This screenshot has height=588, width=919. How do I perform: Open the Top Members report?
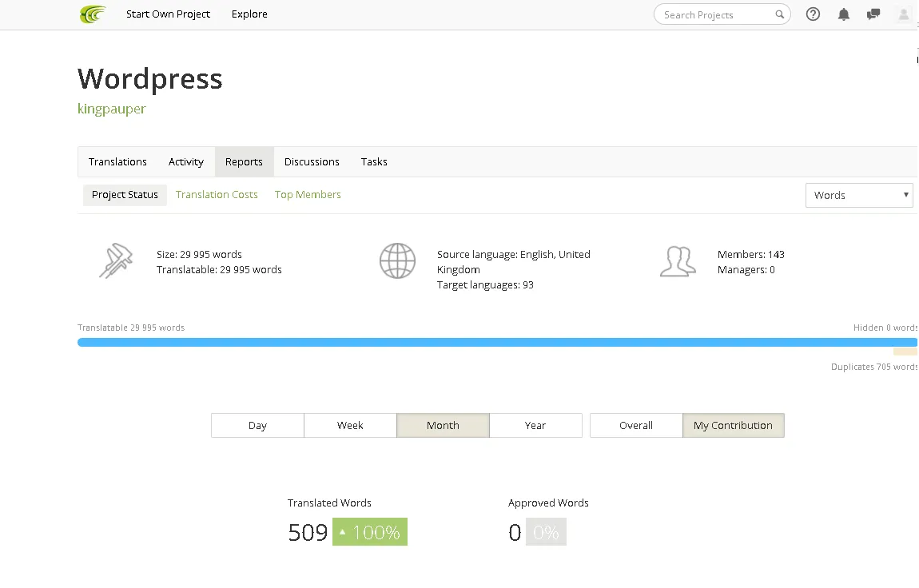(x=308, y=194)
